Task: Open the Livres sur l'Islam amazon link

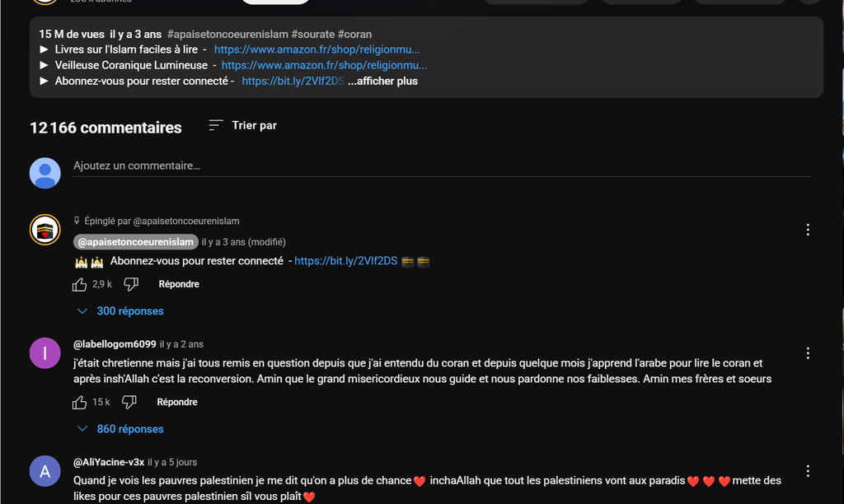Action: (x=317, y=49)
